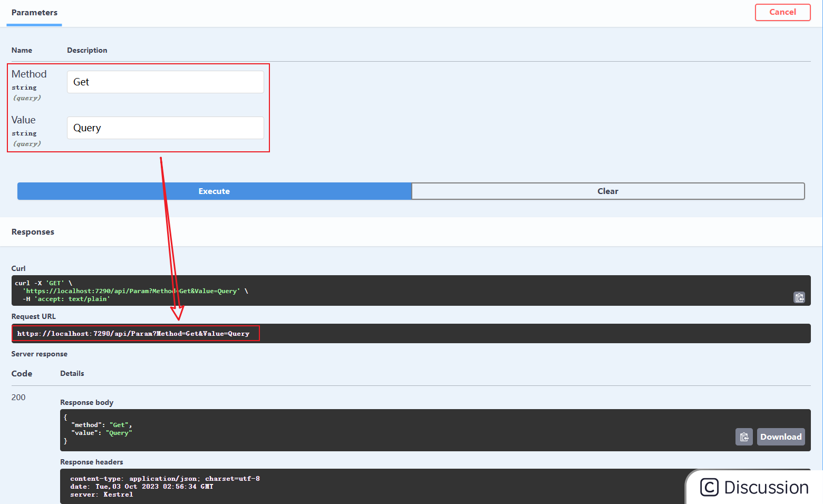Select the 200 status code
The image size is (823, 504).
pyautogui.click(x=18, y=397)
